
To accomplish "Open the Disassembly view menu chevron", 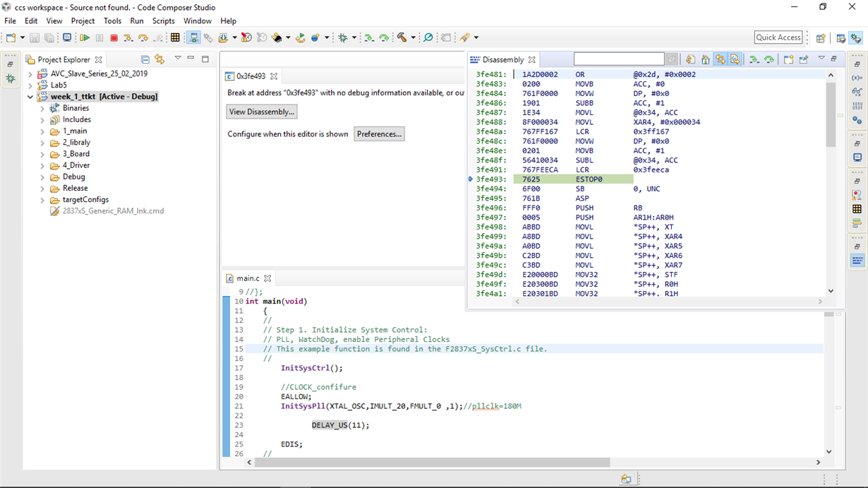I will pyautogui.click(x=821, y=59).
